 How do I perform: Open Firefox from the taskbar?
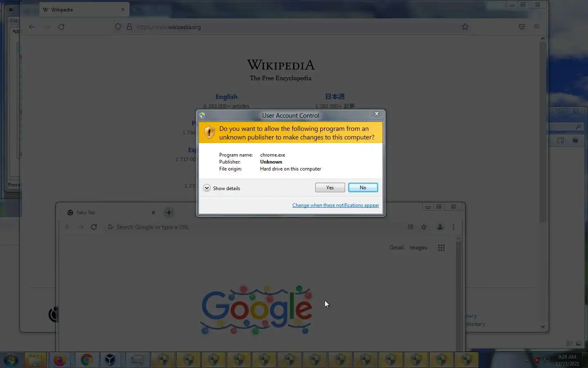60,360
